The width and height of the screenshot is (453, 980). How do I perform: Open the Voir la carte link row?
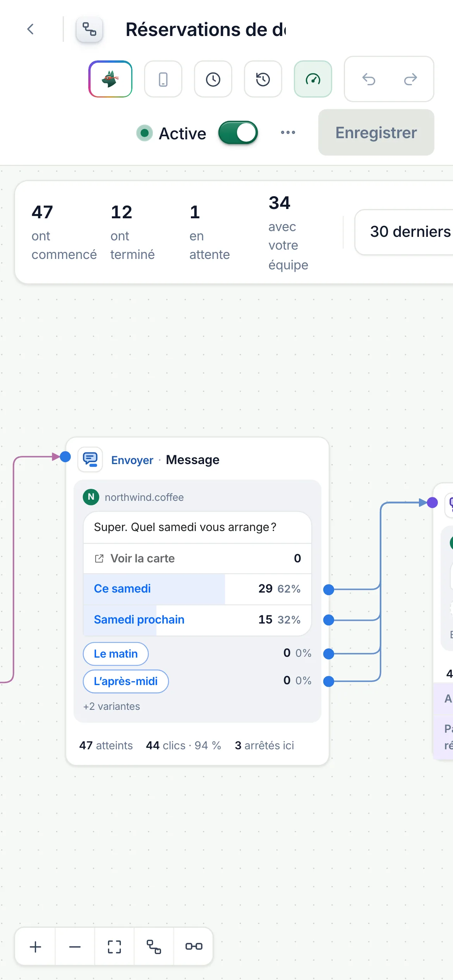tap(197, 558)
